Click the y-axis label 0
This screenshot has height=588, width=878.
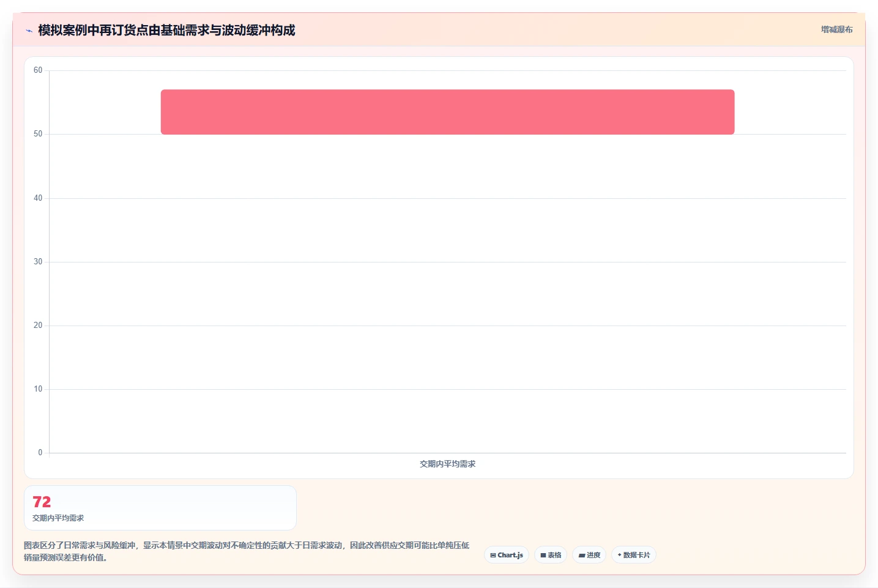[x=40, y=453]
